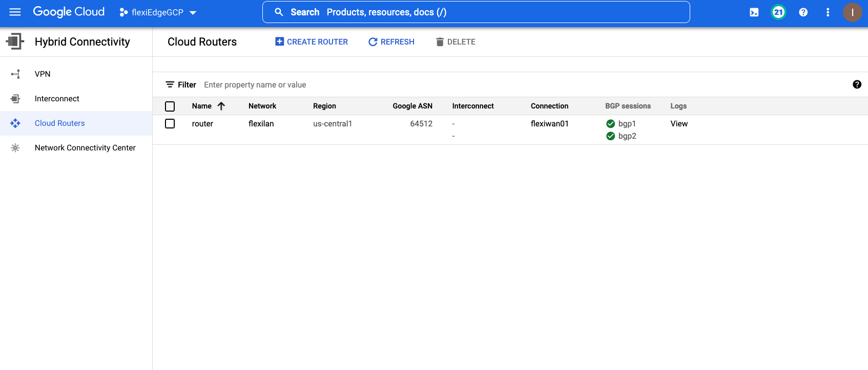Screen dimensions: 868x370
Task: Select the Interconnect sidebar icon
Action: [15, 99]
